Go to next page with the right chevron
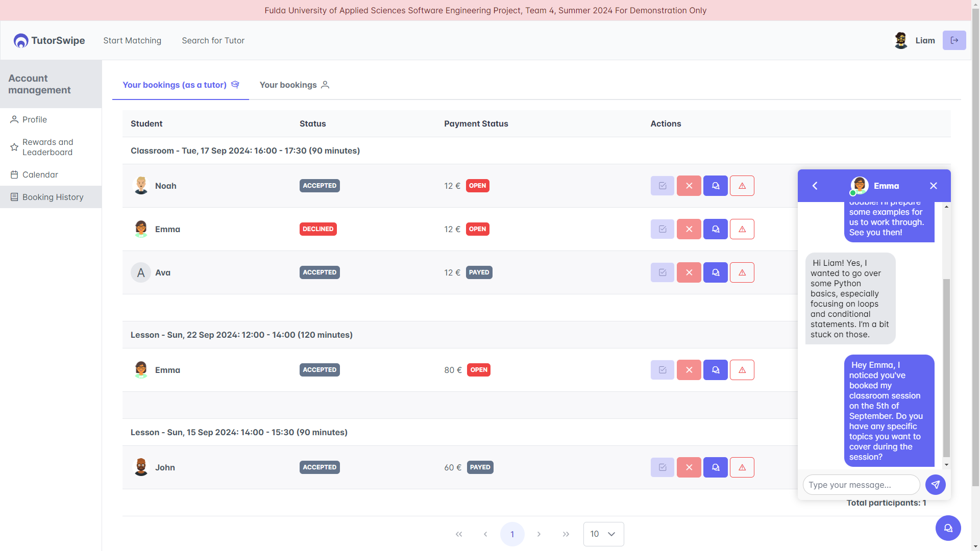 [538, 534]
